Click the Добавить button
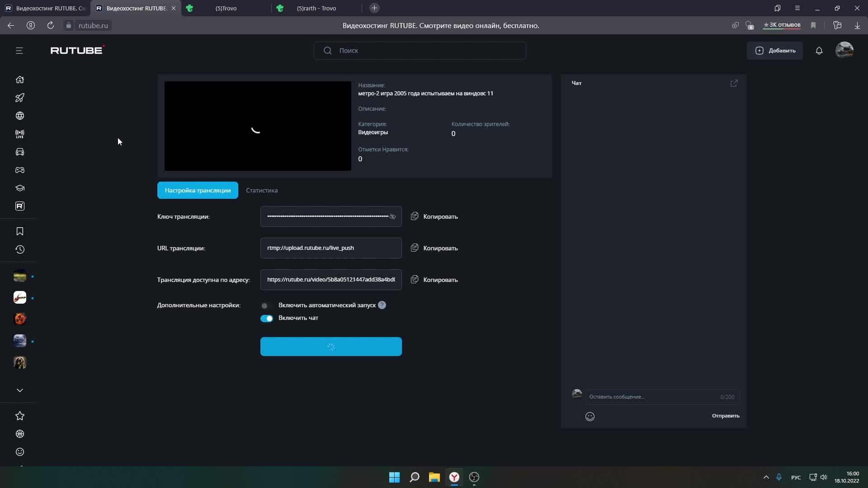 [775, 51]
